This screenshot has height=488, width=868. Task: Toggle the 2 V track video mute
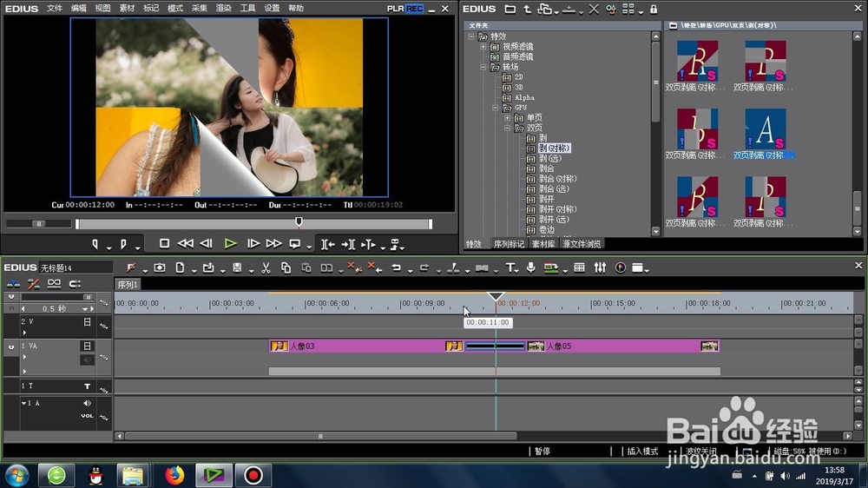[87, 322]
